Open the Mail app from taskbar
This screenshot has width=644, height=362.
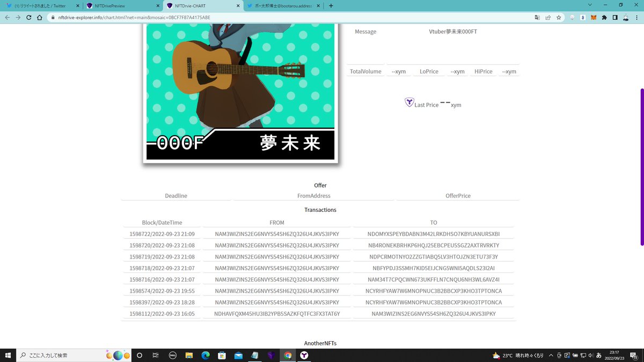point(238,355)
